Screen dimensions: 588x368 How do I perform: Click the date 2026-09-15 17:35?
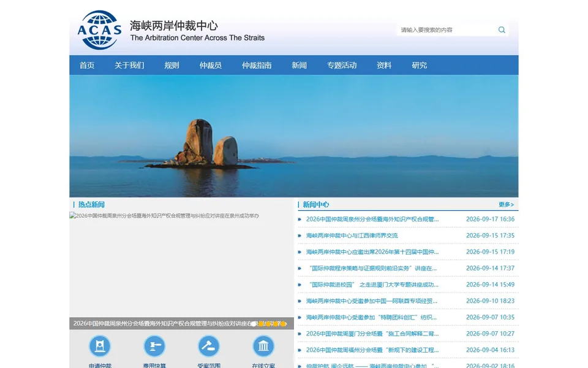(490, 236)
